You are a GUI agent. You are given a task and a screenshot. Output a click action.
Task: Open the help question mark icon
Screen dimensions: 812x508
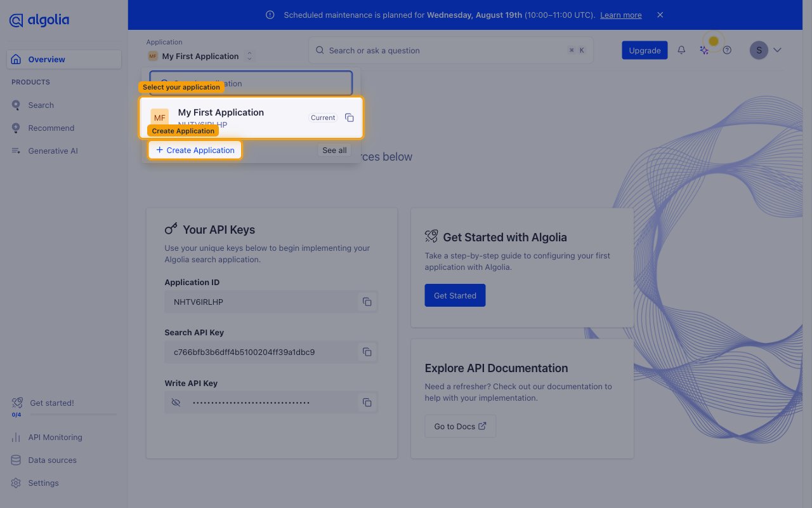(727, 50)
